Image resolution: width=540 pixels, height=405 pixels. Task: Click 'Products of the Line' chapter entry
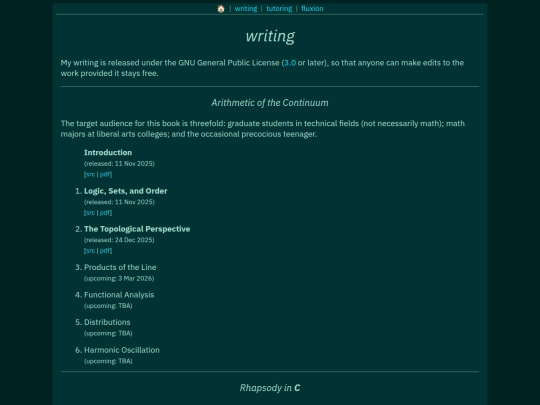coord(120,267)
